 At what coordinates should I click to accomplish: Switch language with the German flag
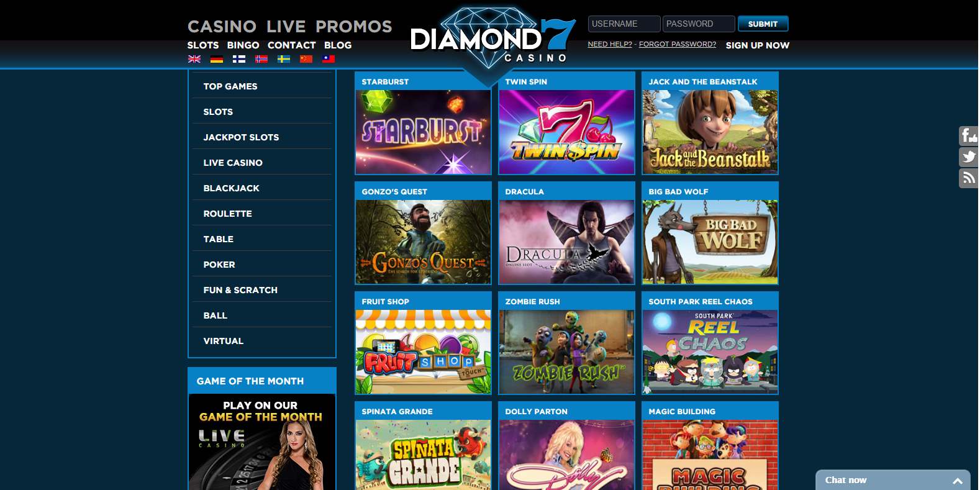(x=217, y=59)
